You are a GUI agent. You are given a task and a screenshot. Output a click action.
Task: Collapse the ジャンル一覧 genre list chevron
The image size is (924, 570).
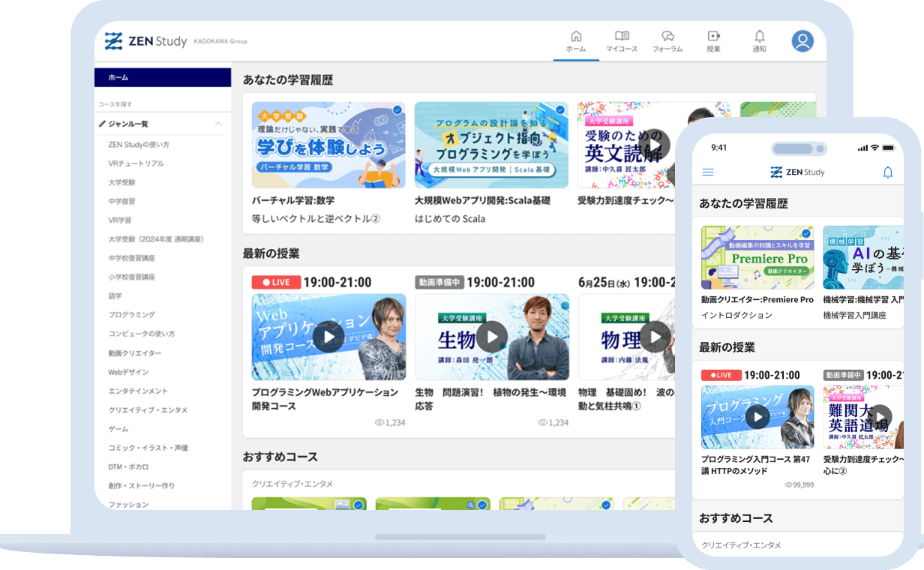pos(218,124)
